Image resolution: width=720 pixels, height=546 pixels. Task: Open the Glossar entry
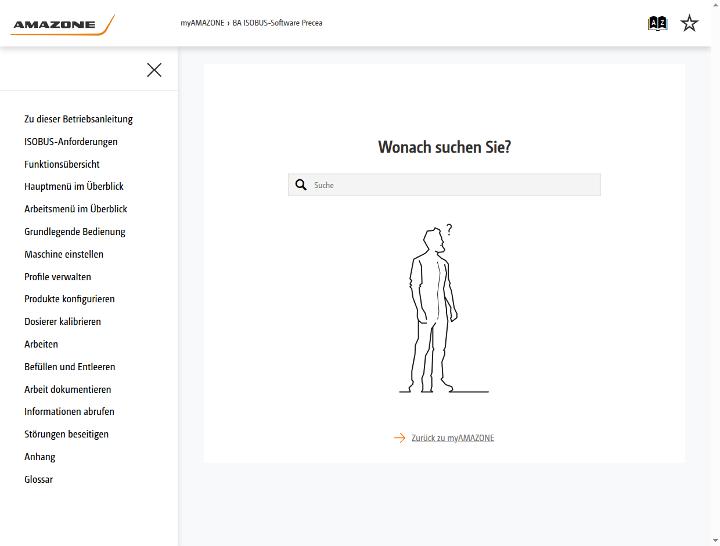(39, 479)
